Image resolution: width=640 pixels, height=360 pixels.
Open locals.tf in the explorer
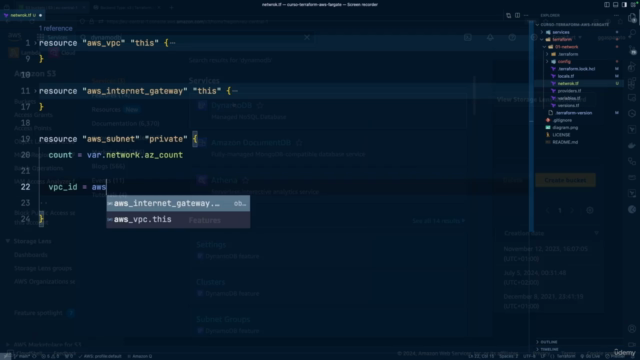[x=566, y=76]
